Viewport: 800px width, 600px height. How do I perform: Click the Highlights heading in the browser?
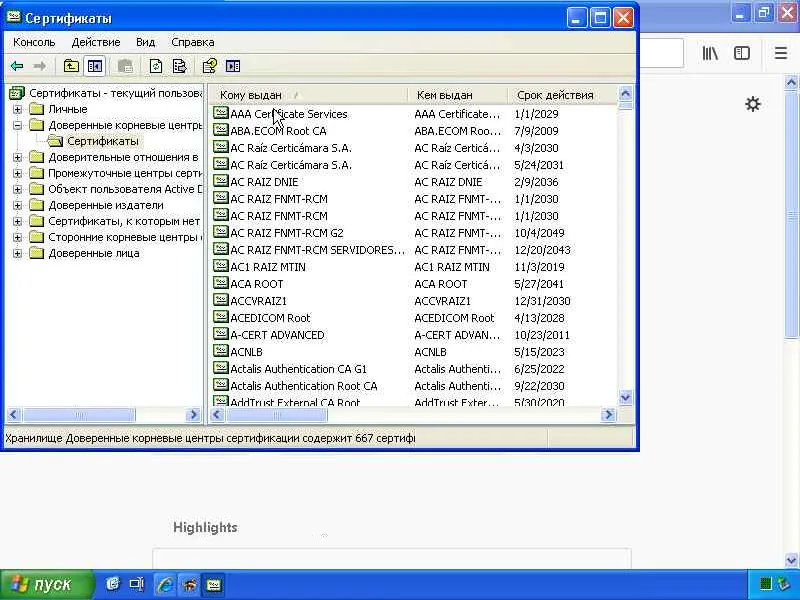pyautogui.click(x=205, y=528)
